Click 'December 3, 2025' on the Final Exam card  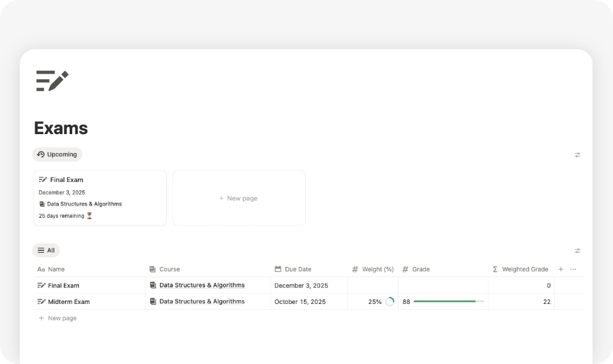62,192
